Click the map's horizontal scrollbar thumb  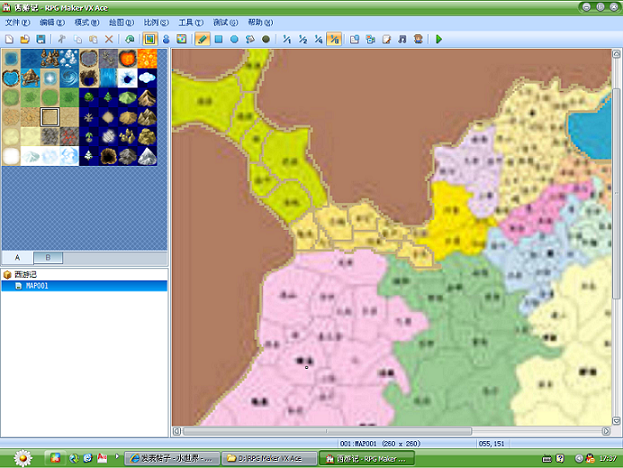click(x=327, y=431)
